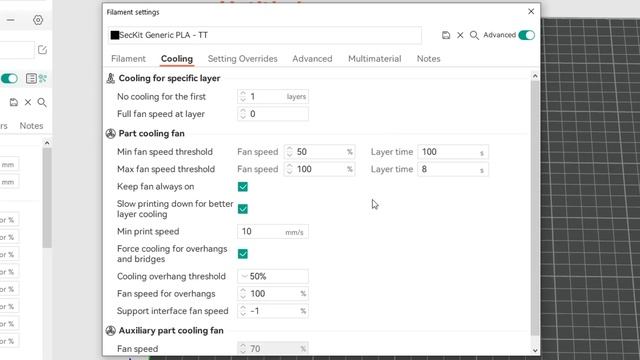Open the Multimaterial tab

(375, 59)
